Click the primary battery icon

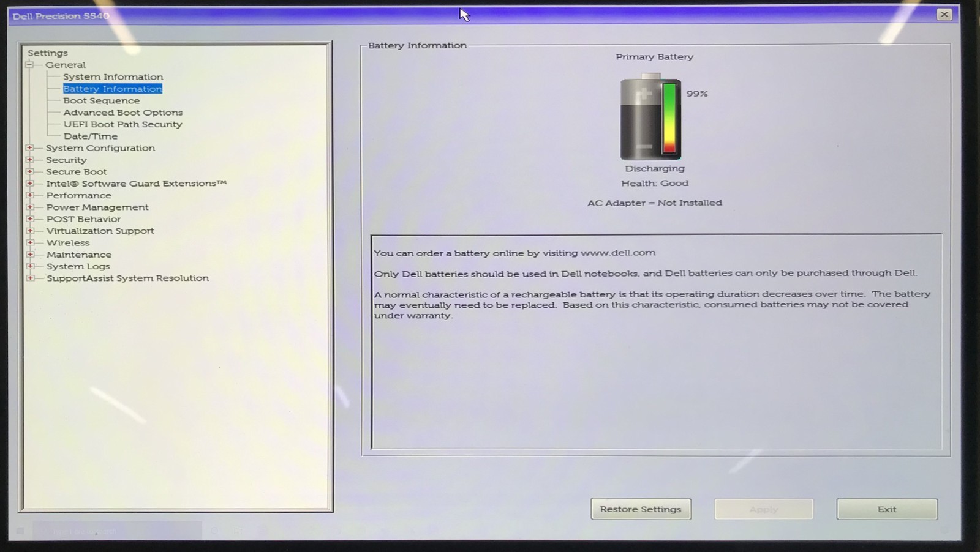point(650,117)
